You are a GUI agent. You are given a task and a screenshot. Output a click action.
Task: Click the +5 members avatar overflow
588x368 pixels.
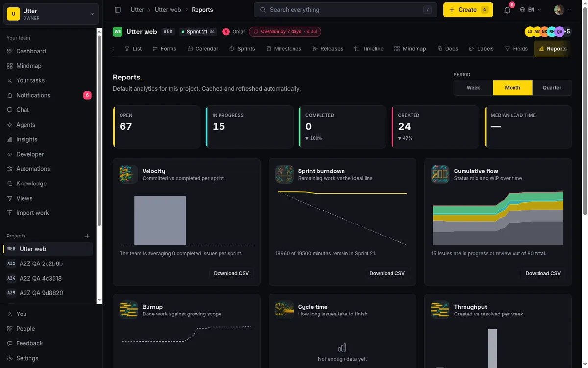[567, 32]
